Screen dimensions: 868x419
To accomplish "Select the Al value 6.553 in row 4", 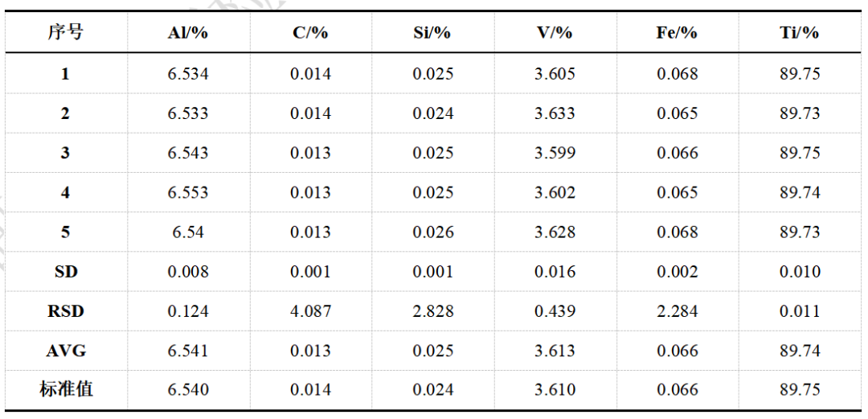I will pyautogui.click(x=187, y=193).
